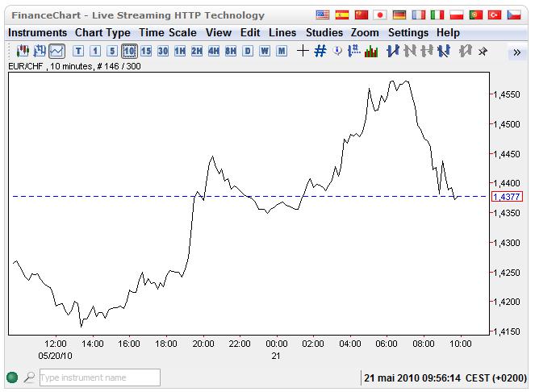Select the 10 minute time scale
Image resolution: width=535 pixels, height=392 pixels.
tap(129, 51)
